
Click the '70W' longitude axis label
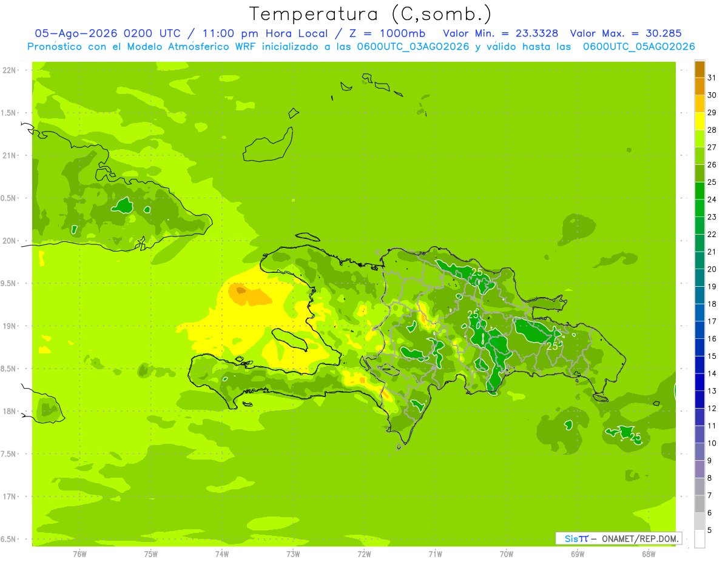pos(507,554)
